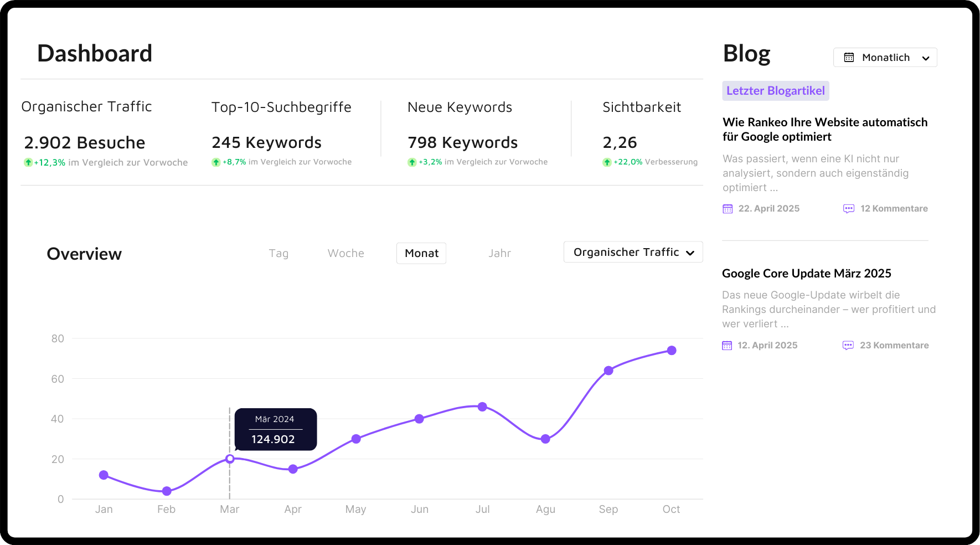Viewport: 980px width, 545px height.
Task: Click the comment bubble icon beside 12 Kommentare
Action: (x=849, y=209)
